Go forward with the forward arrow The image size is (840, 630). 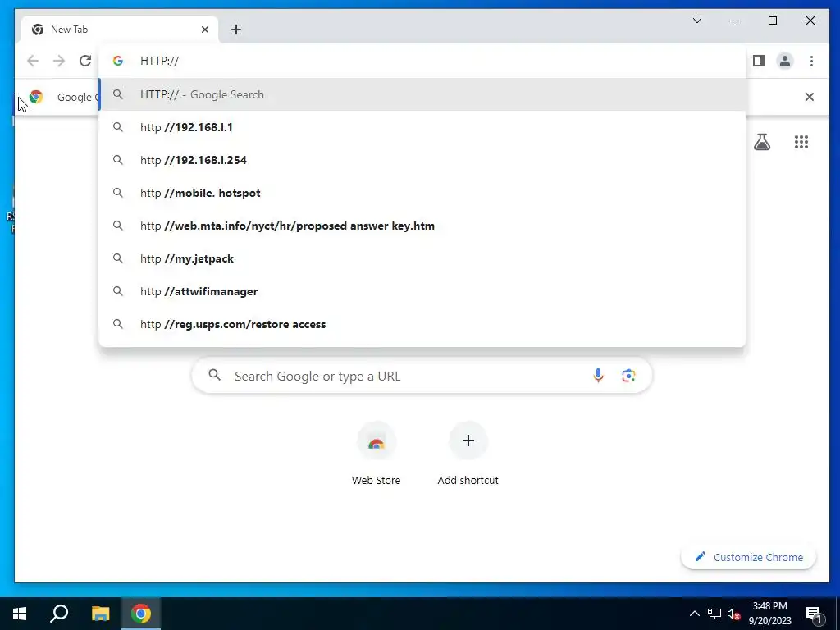[x=59, y=61]
